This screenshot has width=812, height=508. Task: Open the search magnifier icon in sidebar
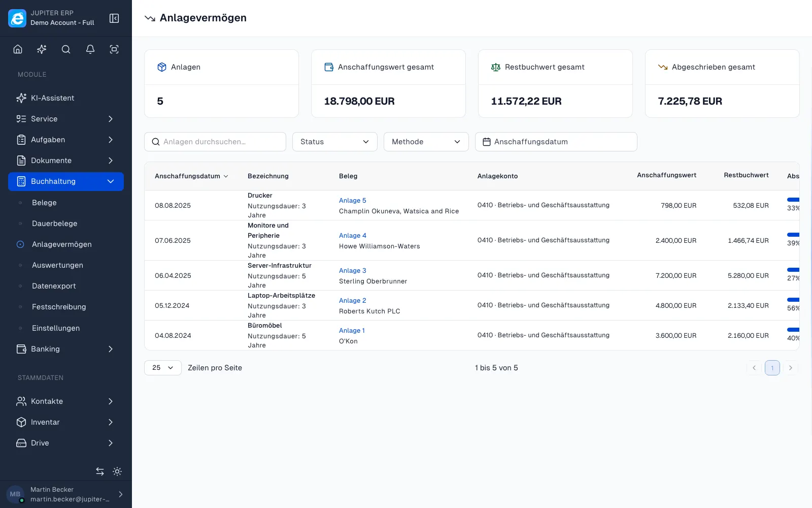point(66,49)
